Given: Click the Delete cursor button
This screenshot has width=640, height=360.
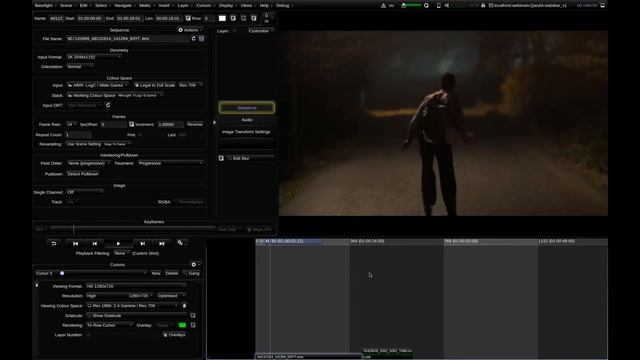Looking at the screenshot, I should pos(172,273).
